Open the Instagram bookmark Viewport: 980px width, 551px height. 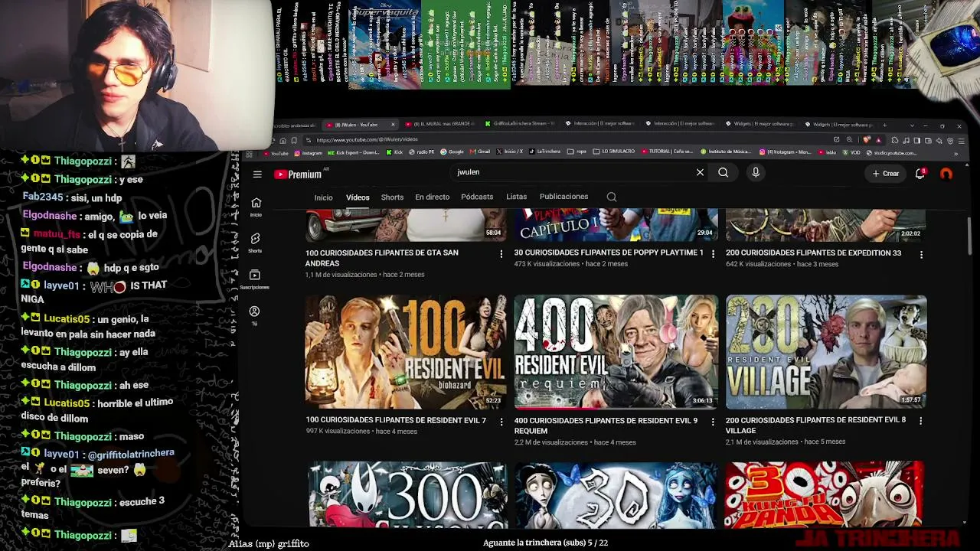[x=308, y=152]
